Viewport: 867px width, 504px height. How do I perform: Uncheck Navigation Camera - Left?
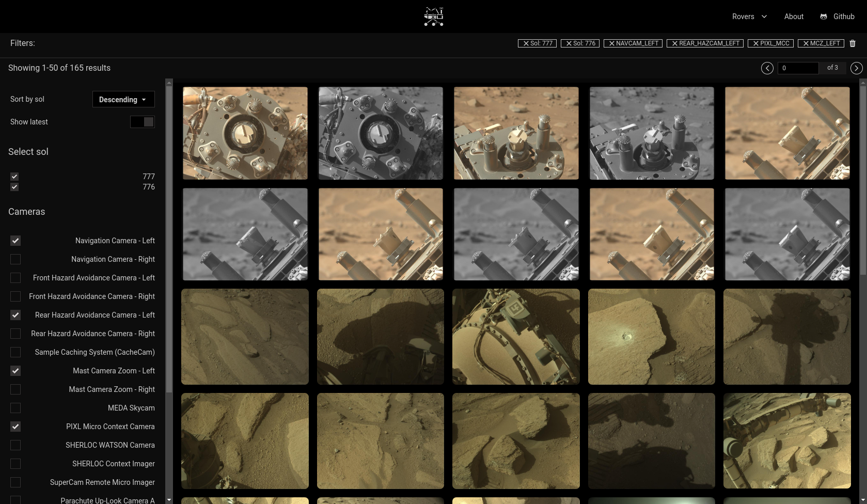(x=15, y=241)
